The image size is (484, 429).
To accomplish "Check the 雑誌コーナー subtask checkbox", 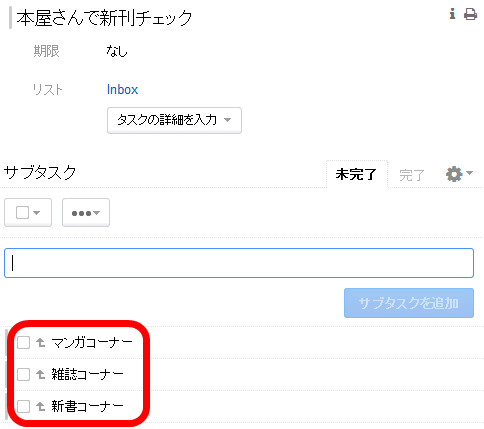I will (23, 374).
